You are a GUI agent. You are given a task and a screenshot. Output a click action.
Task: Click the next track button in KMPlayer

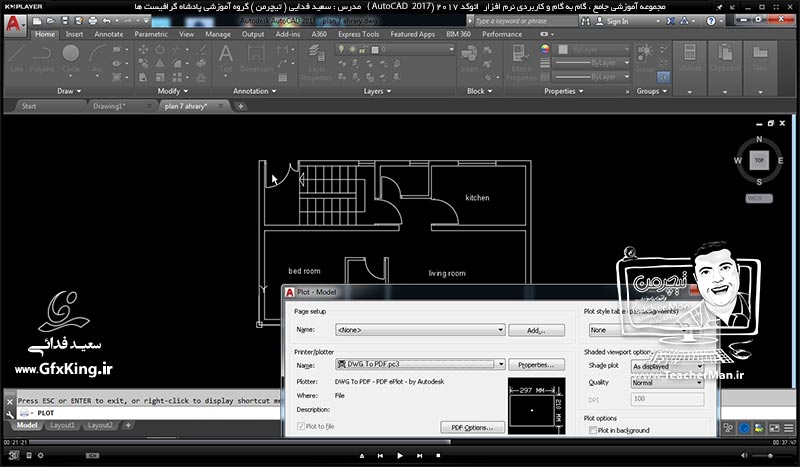[419, 455]
